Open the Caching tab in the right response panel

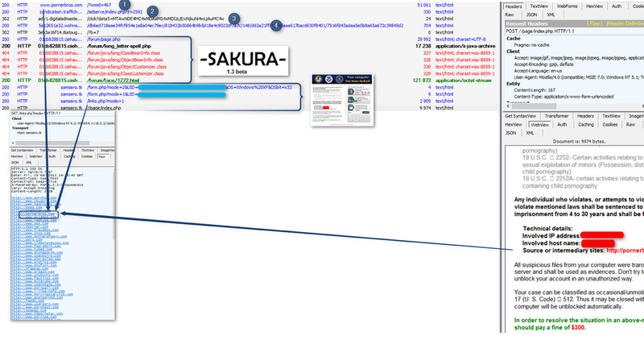tap(586, 125)
